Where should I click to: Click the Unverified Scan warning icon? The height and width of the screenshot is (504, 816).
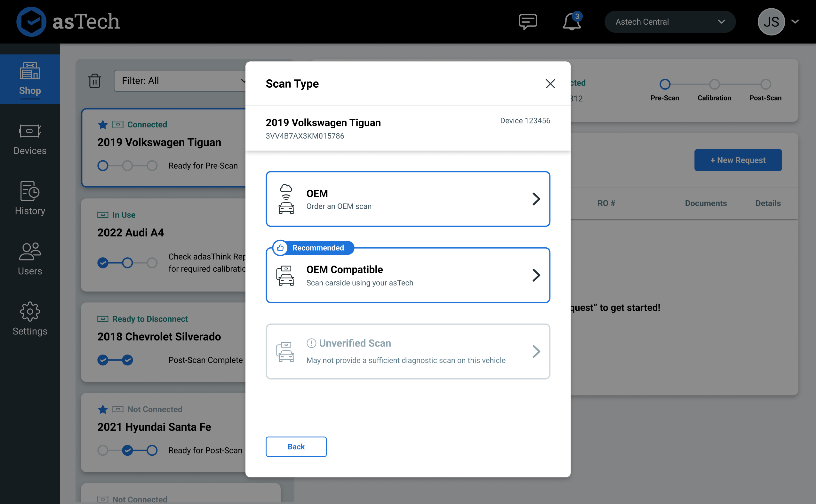coord(311,343)
